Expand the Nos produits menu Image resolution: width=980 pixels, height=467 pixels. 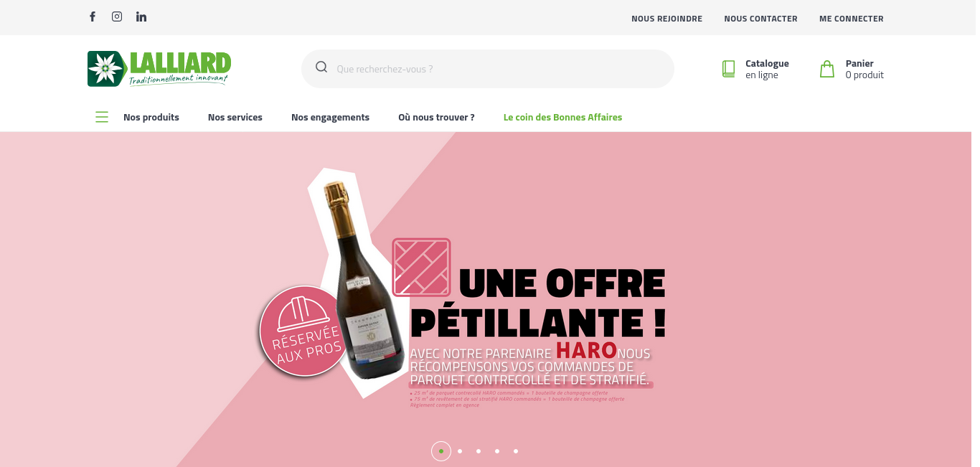[151, 117]
